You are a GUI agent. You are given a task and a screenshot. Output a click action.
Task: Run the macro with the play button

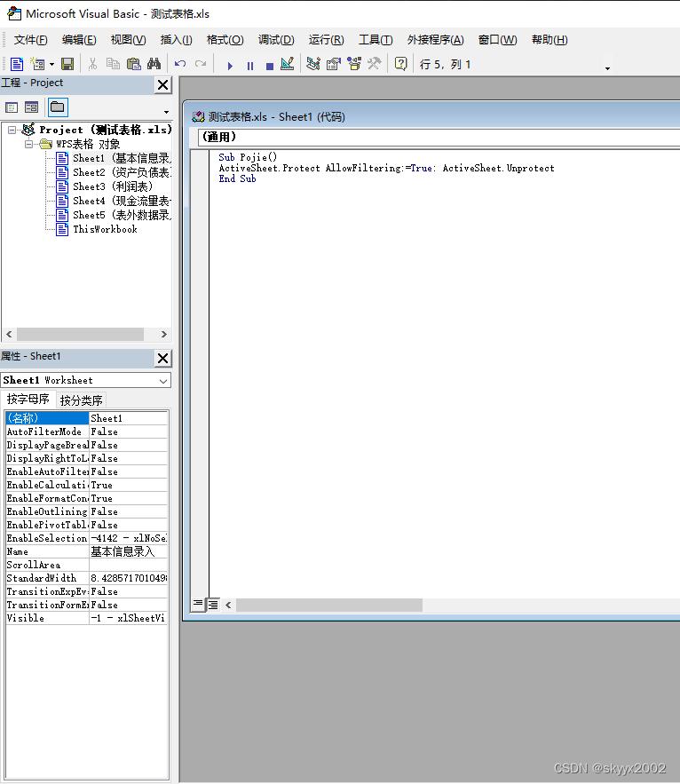pos(230,65)
